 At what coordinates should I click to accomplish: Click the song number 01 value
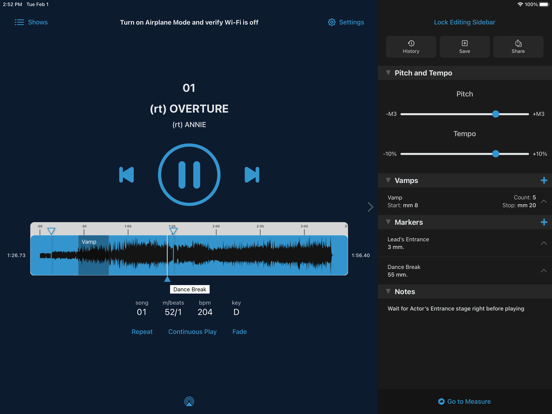(x=142, y=312)
